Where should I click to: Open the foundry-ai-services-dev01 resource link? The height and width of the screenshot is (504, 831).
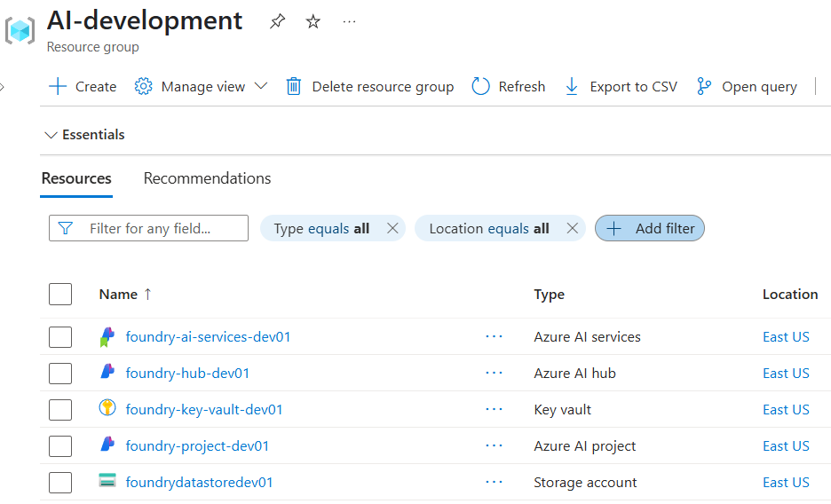[x=208, y=336]
